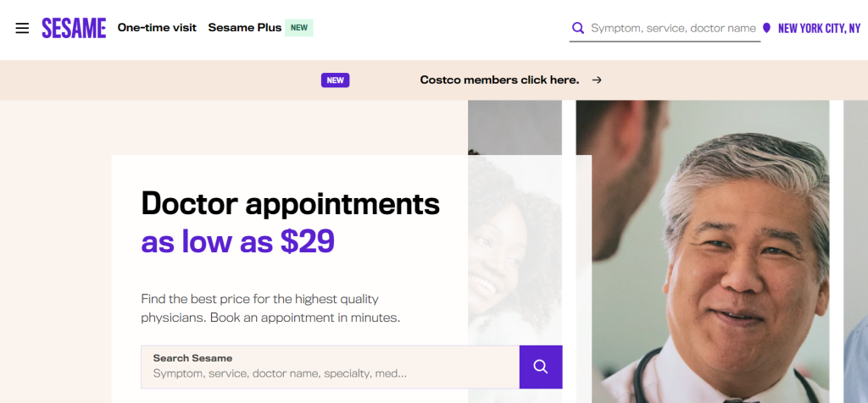The image size is (868, 403).
Task: Click the purple "as low as $29" text
Action: 237,242
